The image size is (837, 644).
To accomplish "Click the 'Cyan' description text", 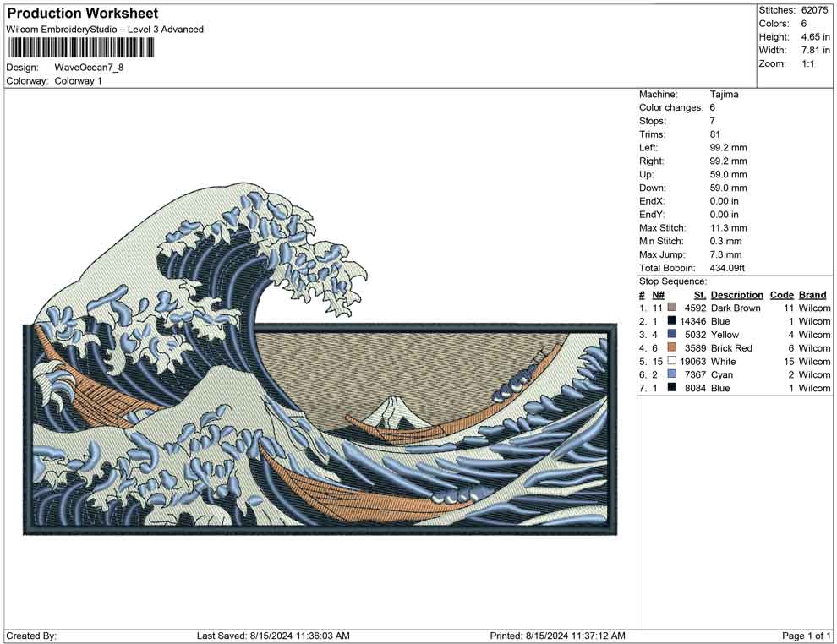I will 722,374.
